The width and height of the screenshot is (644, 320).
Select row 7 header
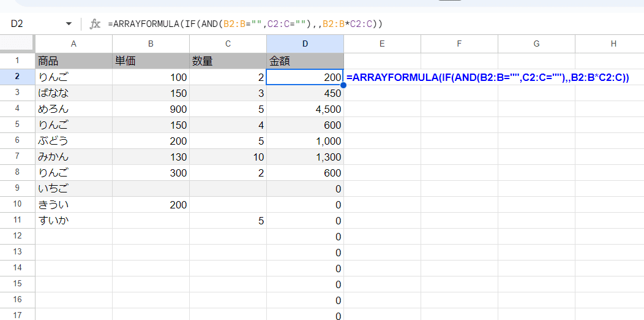(x=18, y=157)
